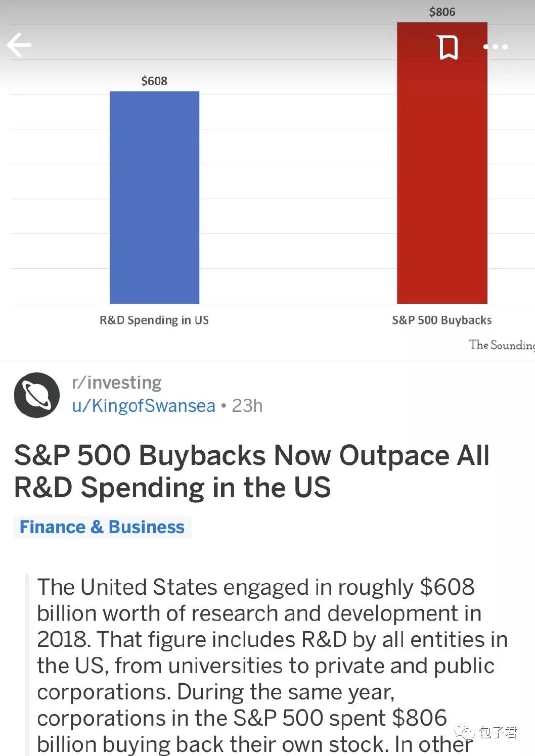
Task: Tap the r/investing subreddit avatar icon
Action: (x=37, y=395)
